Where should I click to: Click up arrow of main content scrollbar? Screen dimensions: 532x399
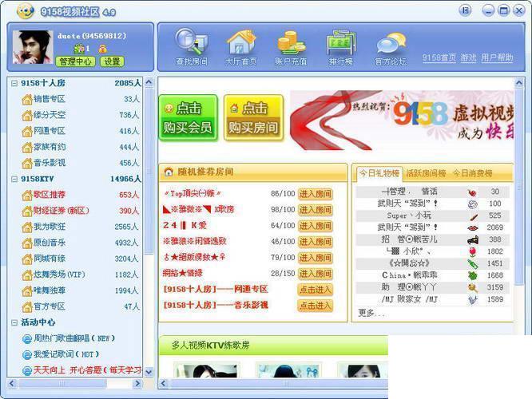point(519,82)
